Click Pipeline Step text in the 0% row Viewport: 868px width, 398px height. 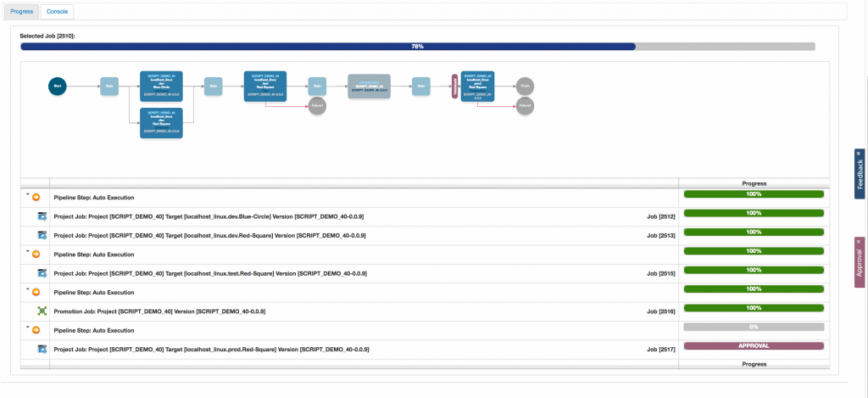point(93,330)
